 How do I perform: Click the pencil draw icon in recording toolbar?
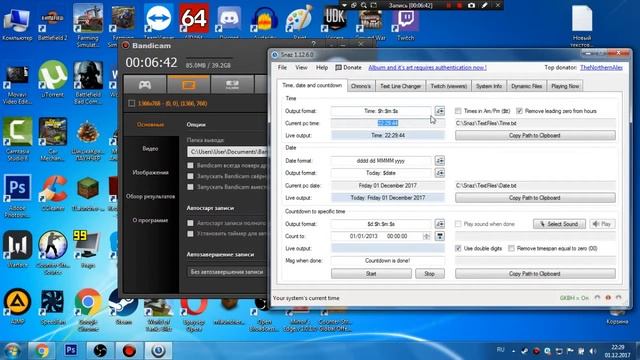[x=484, y=5]
